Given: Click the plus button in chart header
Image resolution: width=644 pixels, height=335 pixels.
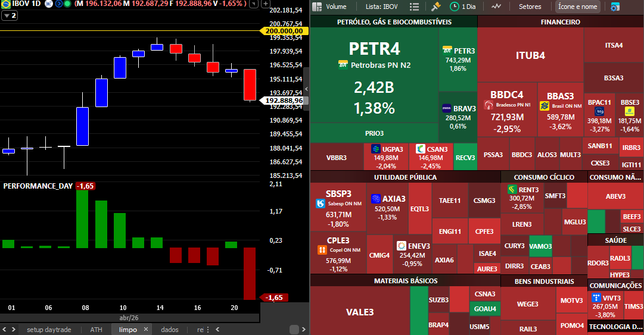Looking at the screenshot, I should [x=266, y=4].
